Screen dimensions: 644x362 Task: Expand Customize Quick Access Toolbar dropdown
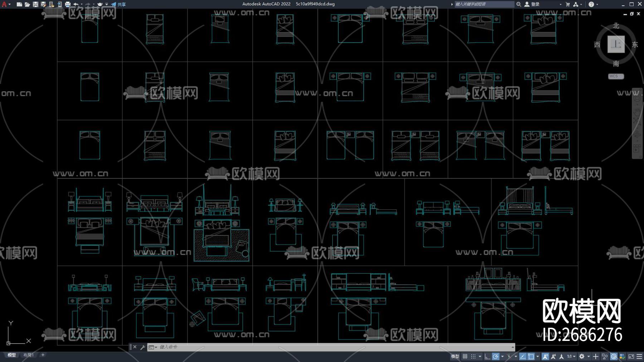[x=107, y=4]
